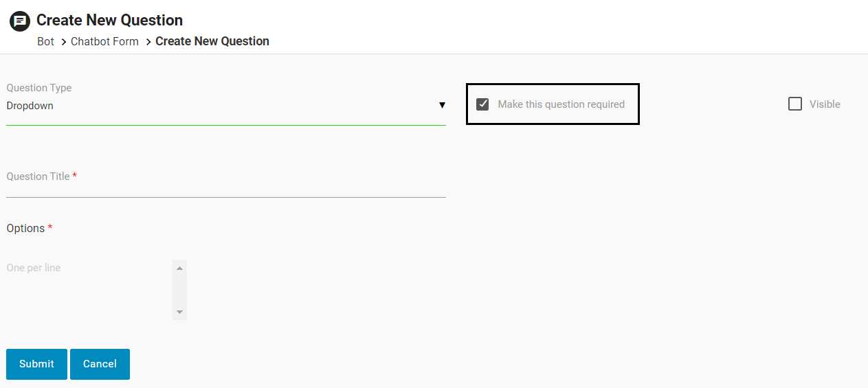This screenshot has height=388, width=868.
Task: Click the chevron before Create New Question breadcrumb
Action: pos(148,42)
